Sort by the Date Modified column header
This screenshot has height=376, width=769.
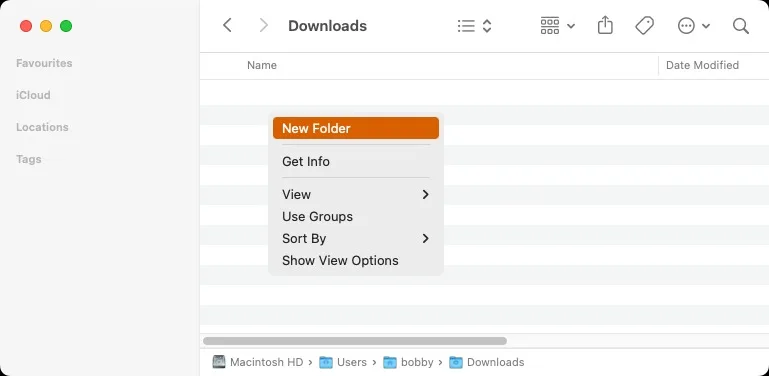[x=702, y=65]
